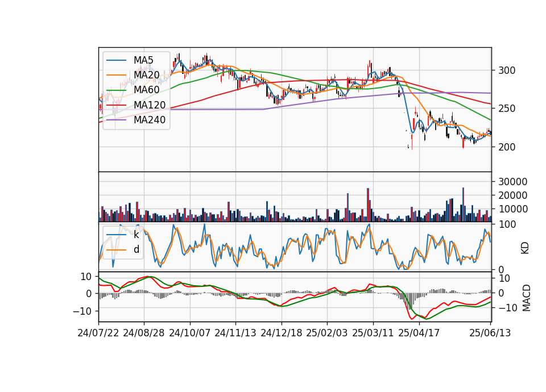Click the KD axis title

click(x=525, y=248)
